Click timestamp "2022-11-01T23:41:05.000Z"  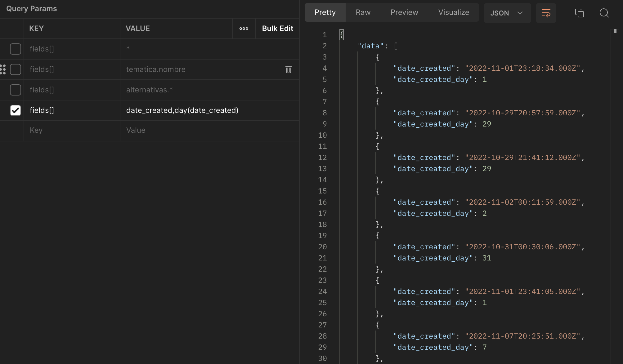click(x=522, y=291)
